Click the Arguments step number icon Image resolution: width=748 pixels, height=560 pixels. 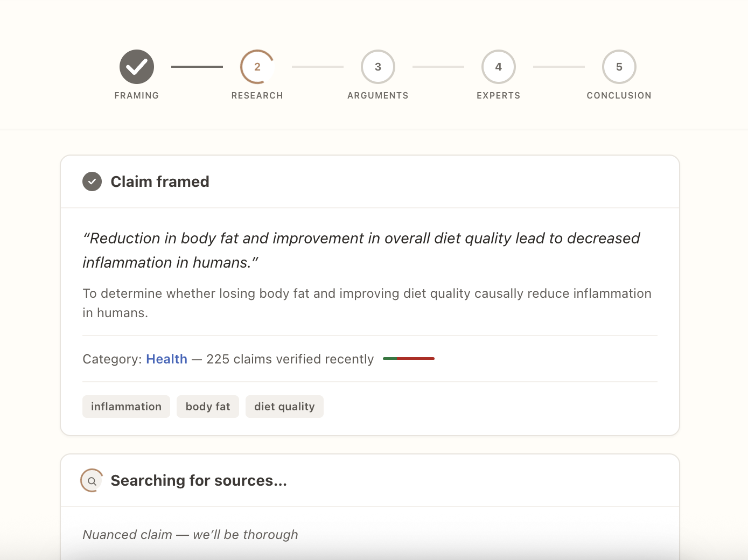tap(378, 67)
